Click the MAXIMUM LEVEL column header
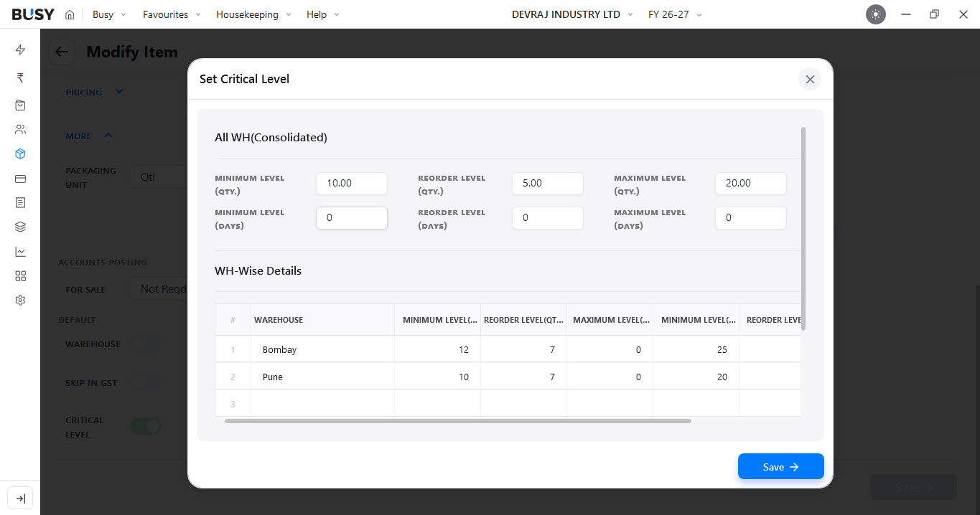This screenshot has width=980, height=515. click(x=610, y=320)
